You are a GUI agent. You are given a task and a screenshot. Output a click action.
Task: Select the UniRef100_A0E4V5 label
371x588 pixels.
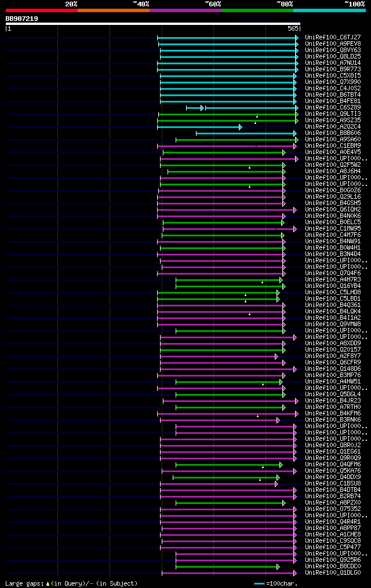tap(333, 152)
